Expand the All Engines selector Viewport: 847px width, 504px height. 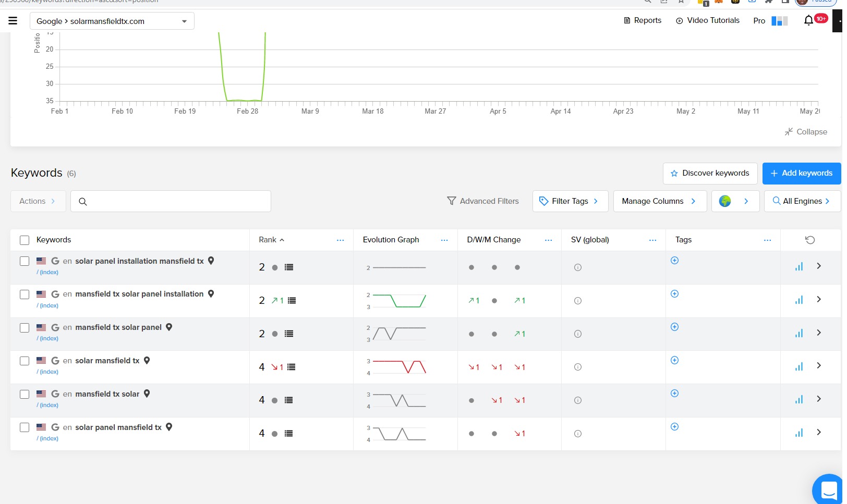(x=802, y=201)
